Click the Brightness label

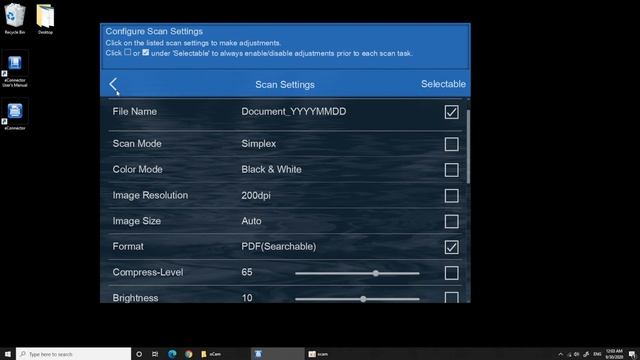(136, 298)
